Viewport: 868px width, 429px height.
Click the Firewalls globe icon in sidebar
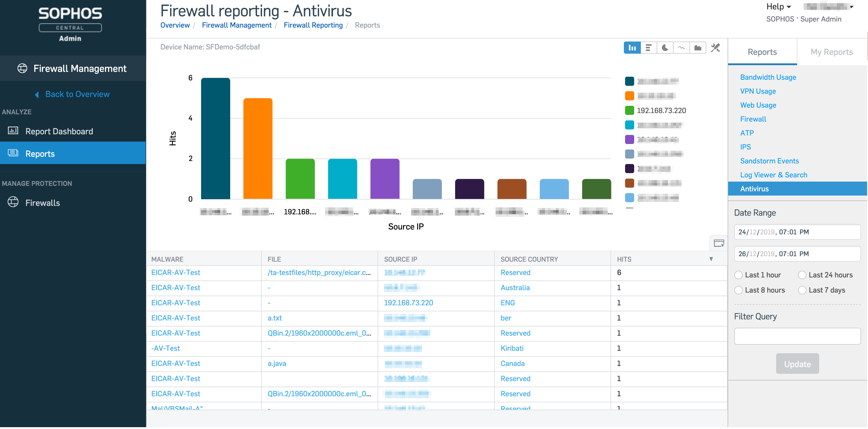pyautogui.click(x=13, y=203)
